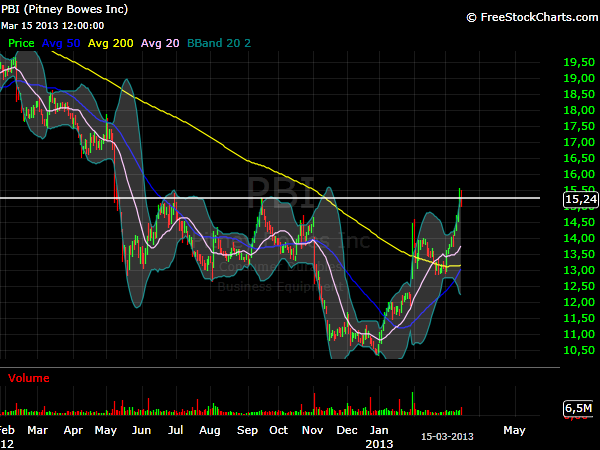The width and height of the screenshot is (600, 450).
Task: Click the 19,50 price axis label
Action: click(x=579, y=62)
